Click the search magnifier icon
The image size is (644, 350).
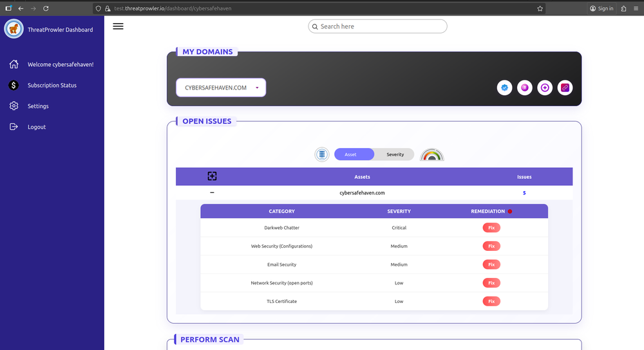coord(315,26)
